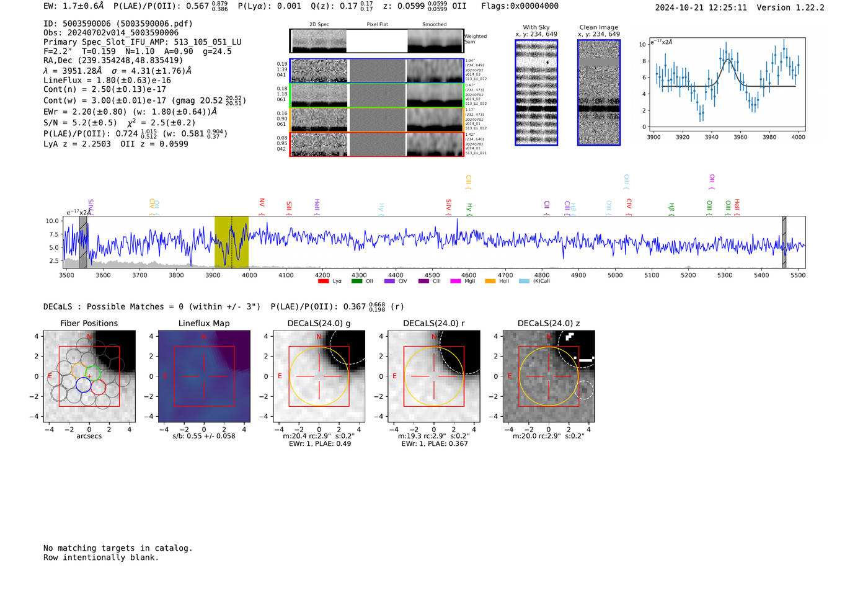Click the HeII orange legend swatch
868x591 pixels.
490,282
